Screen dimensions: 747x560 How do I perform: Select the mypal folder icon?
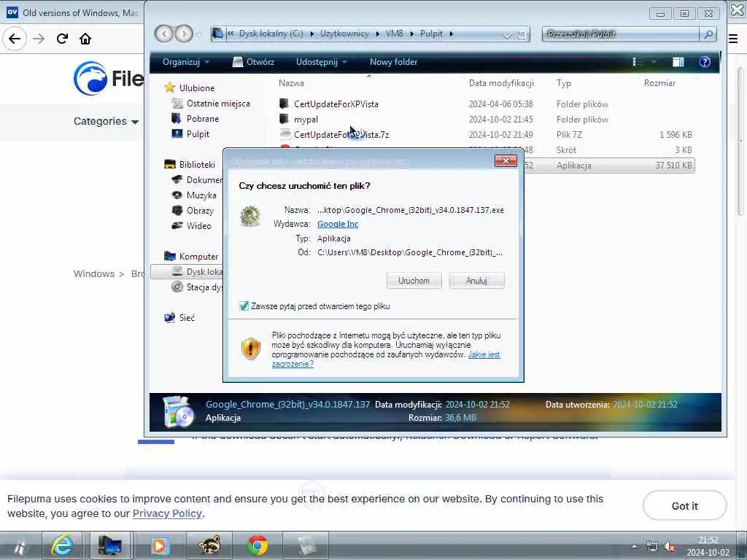(284, 119)
